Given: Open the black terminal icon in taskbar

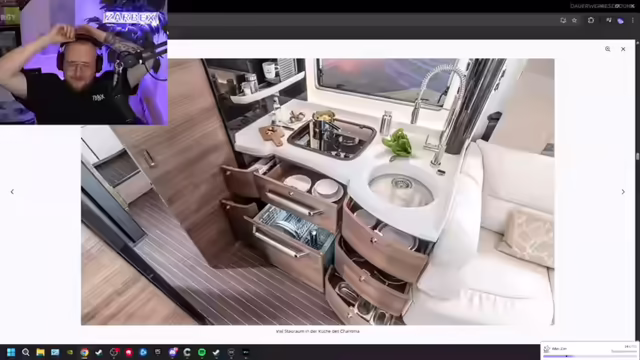Looking at the screenshot, I should [x=246, y=352].
